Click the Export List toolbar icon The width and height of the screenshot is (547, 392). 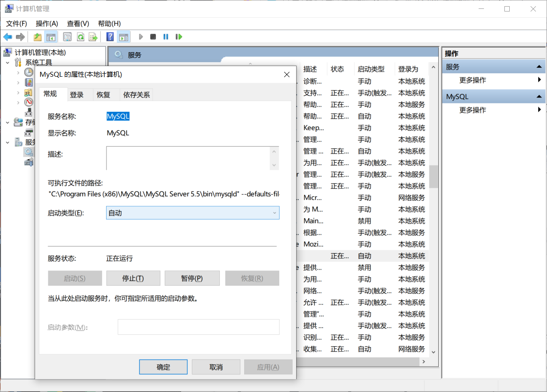[93, 37]
